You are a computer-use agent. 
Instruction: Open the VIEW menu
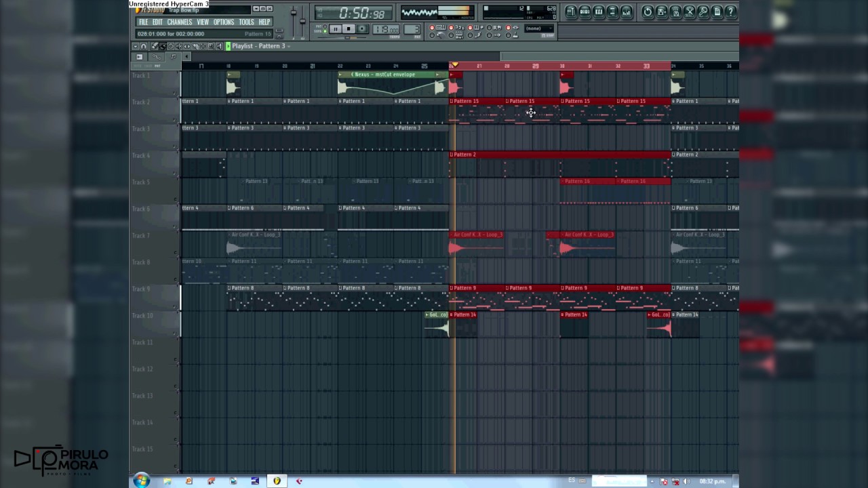point(203,22)
